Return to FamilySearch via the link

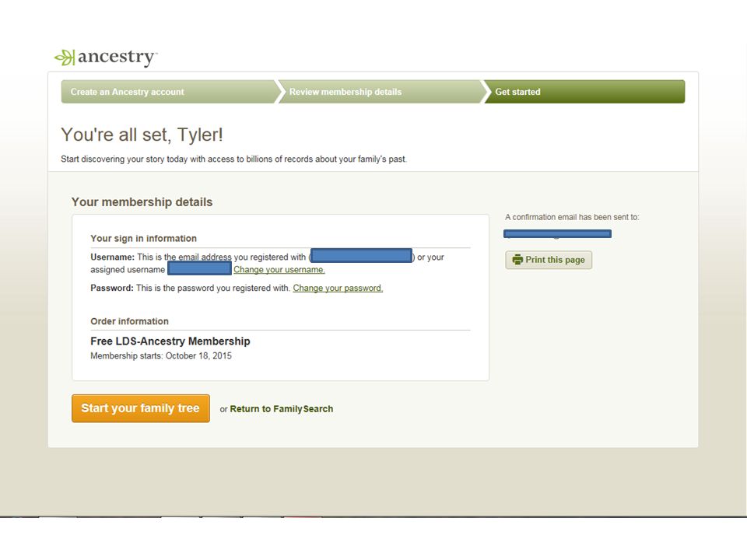pos(282,409)
